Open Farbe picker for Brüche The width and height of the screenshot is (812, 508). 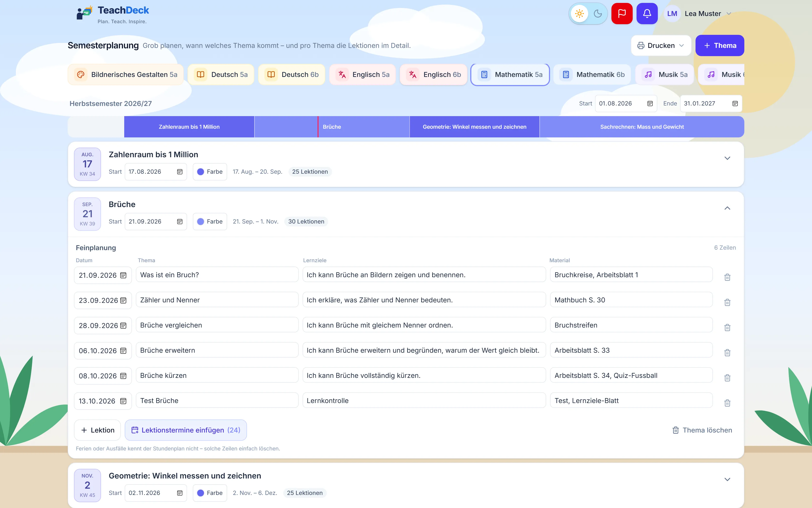[210, 222]
